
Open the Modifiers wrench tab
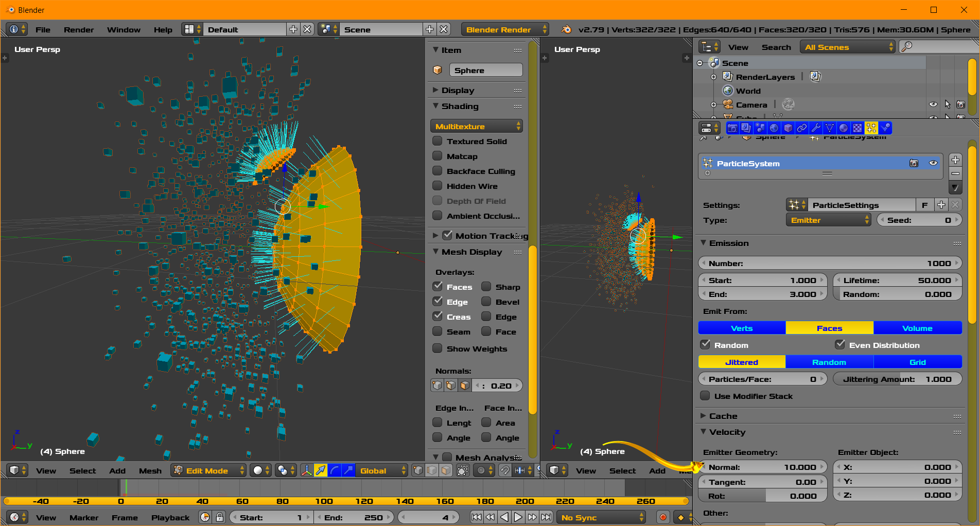point(816,128)
